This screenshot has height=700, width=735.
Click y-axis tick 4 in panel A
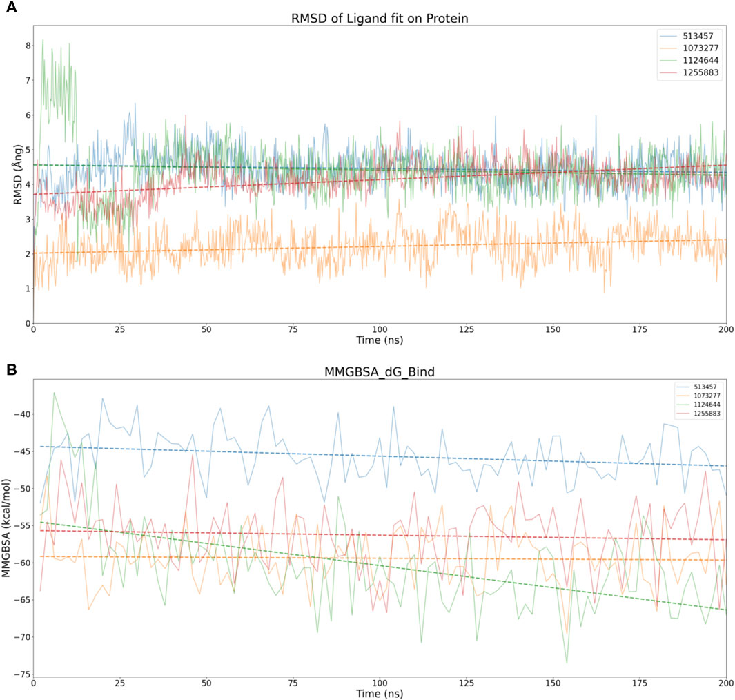coord(28,185)
